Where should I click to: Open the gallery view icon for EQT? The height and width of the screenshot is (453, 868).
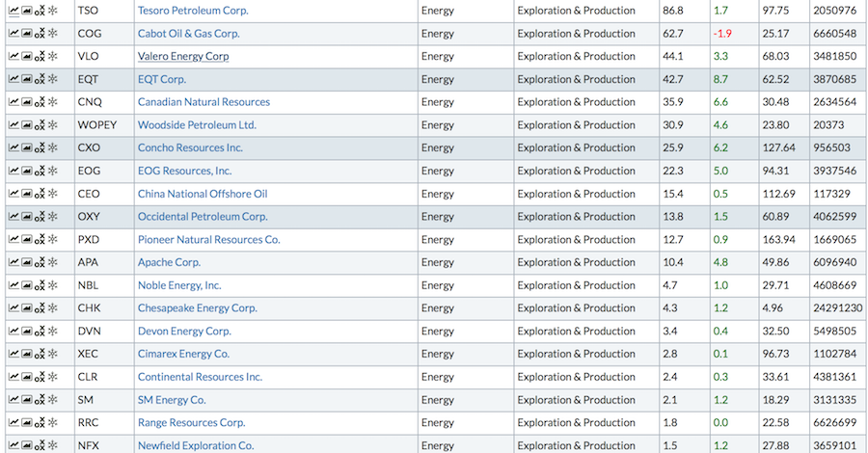coord(27,78)
